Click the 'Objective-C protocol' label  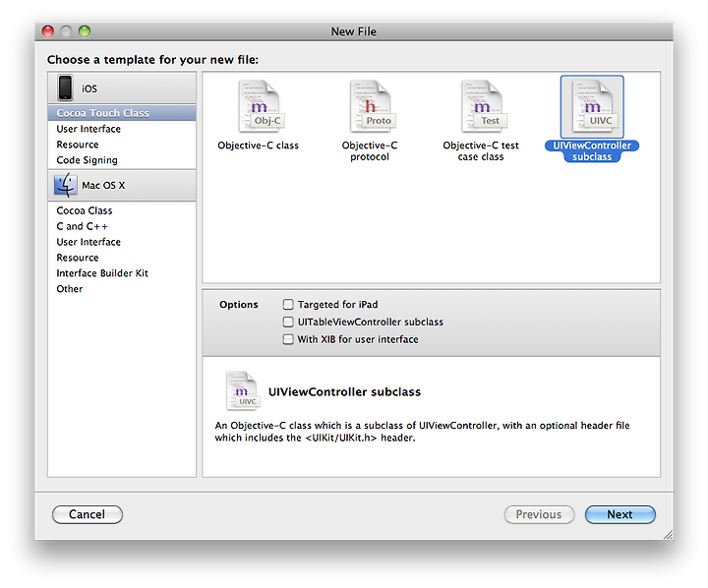tap(370, 150)
